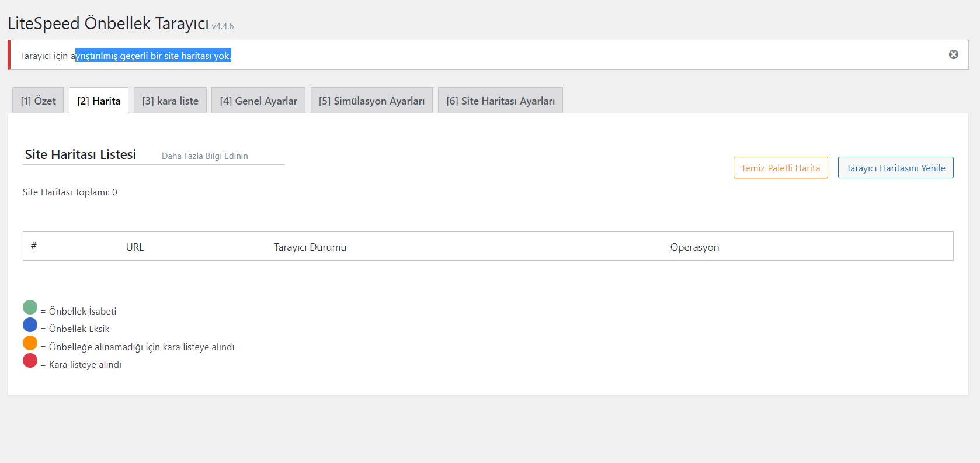The image size is (980, 463).
Task: Click the Önbellek Eksik legend label
Action: [79, 329]
